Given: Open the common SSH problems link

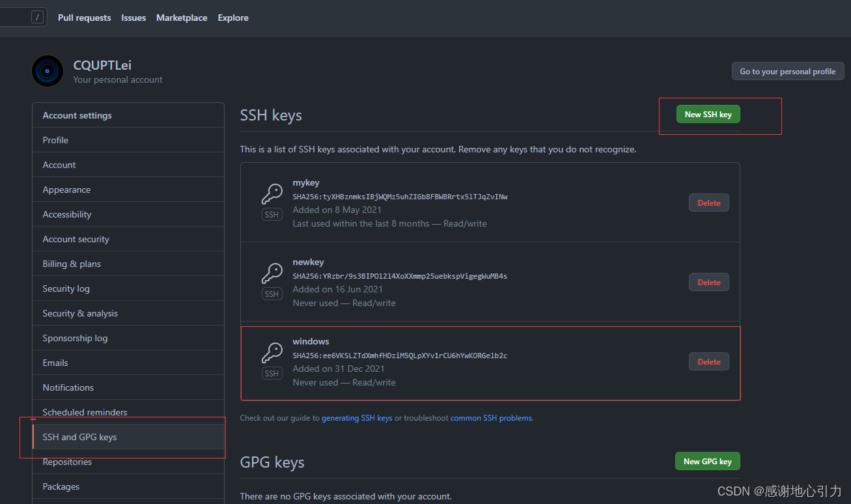Looking at the screenshot, I should tap(491, 418).
